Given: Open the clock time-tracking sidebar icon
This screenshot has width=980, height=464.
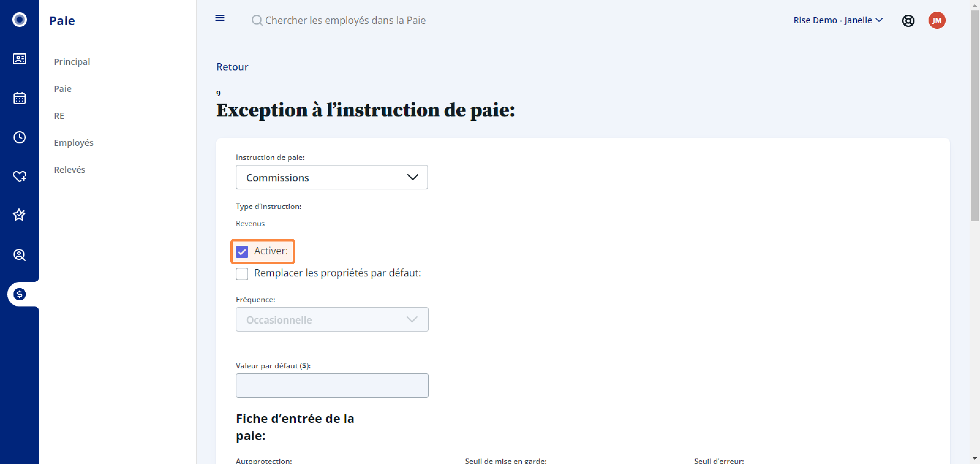Looking at the screenshot, I should point(19,137).
